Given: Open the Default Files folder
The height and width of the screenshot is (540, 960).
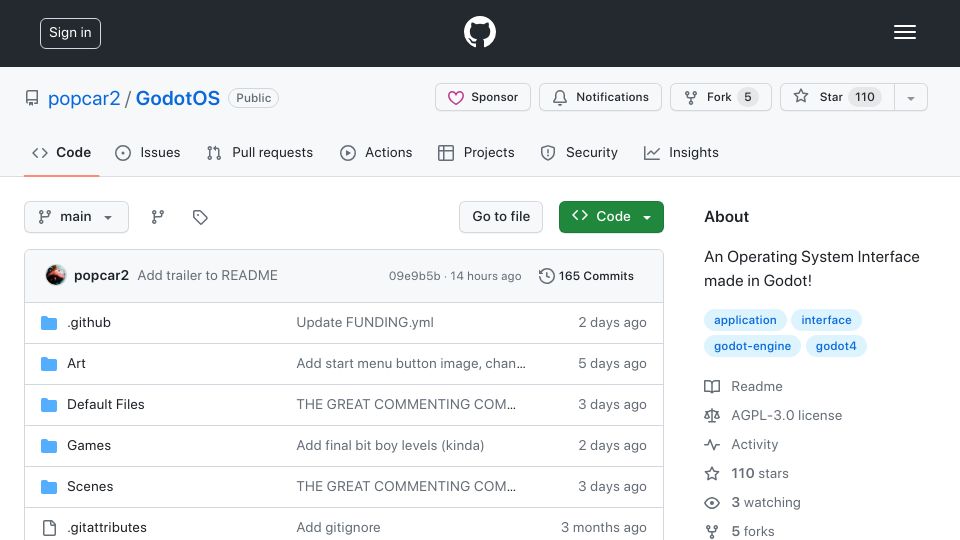Looking at the screenshot, I should (106, 405).
